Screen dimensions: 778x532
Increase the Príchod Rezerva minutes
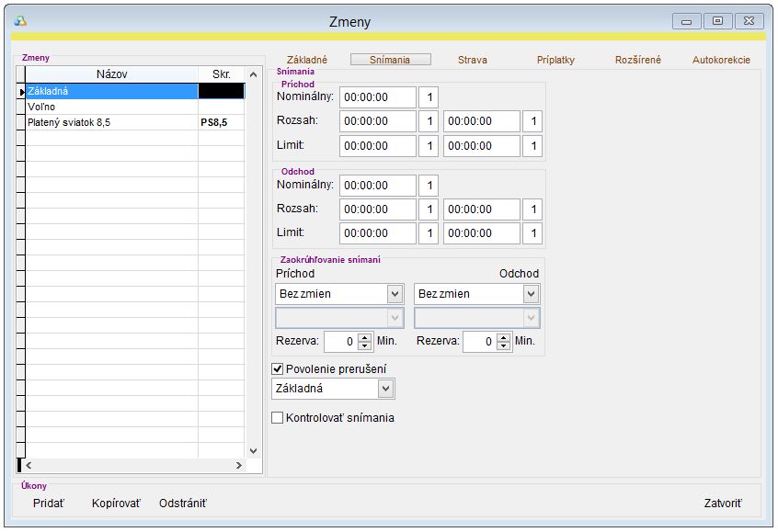tap(365, 337)
